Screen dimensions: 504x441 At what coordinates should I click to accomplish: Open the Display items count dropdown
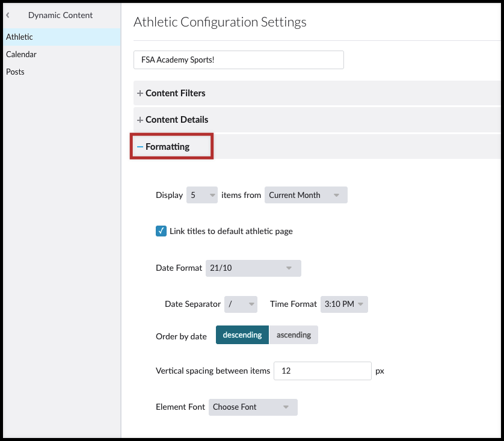click(202, 195)
